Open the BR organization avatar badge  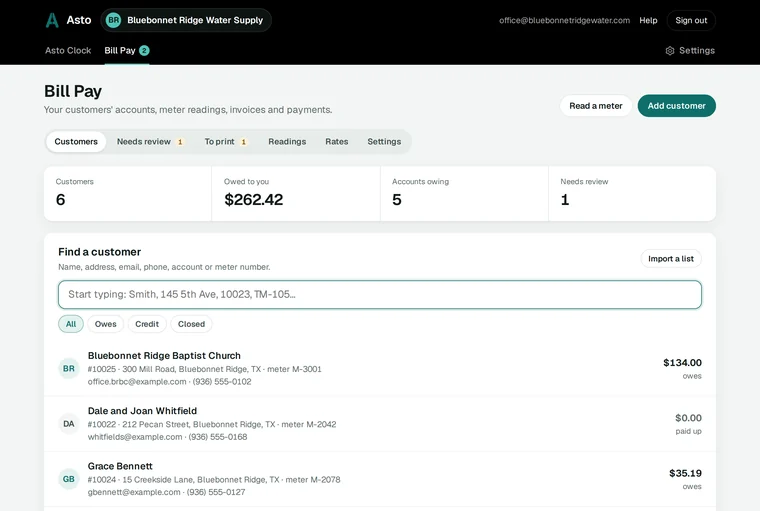(x=113, y=20)
